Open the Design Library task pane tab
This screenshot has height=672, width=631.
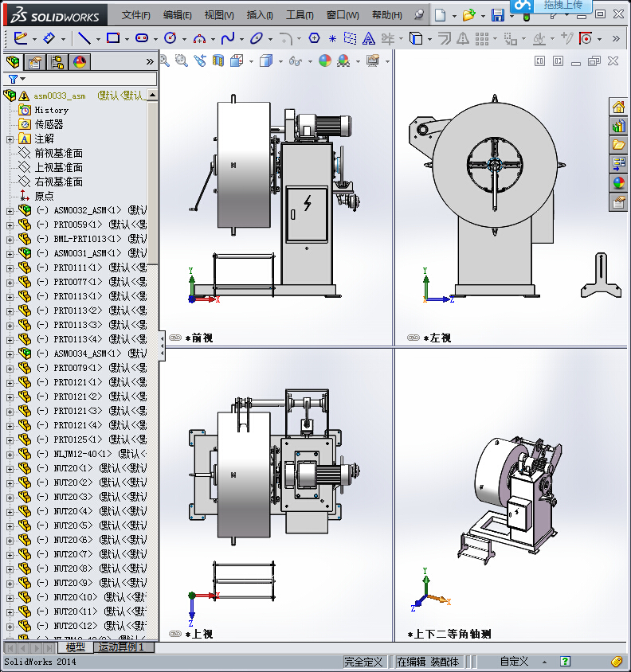click(618, 126)
